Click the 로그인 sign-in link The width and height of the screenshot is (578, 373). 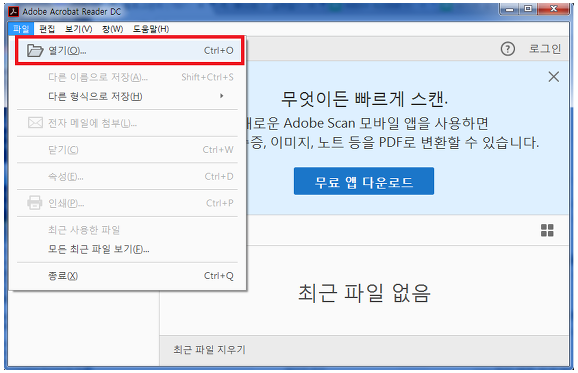(x=545, y=49)
